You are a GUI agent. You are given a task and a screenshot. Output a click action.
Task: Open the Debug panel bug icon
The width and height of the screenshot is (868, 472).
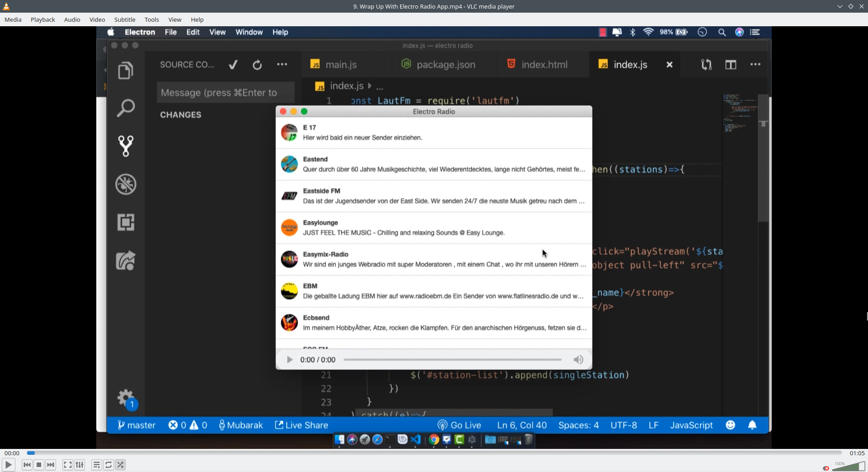tap(126, 184)
